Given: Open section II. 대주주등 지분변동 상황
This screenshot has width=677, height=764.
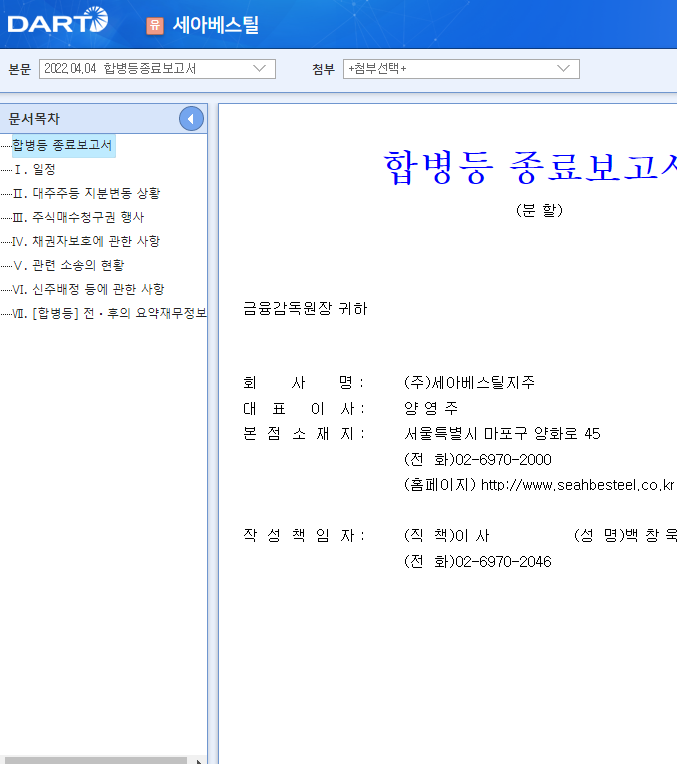Looking at the screenshot, I should pos(86,193).
